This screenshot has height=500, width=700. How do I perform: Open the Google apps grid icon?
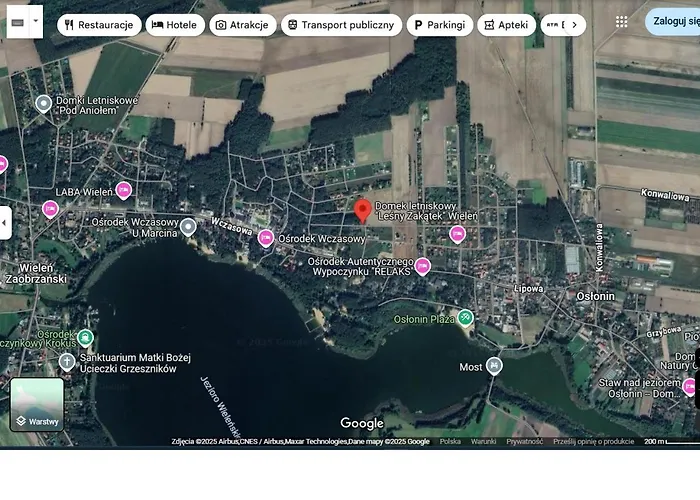tap(622, 21)
